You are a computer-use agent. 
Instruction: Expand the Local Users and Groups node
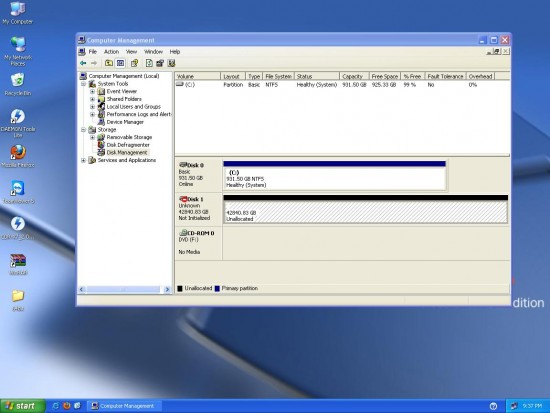point(93,107)
